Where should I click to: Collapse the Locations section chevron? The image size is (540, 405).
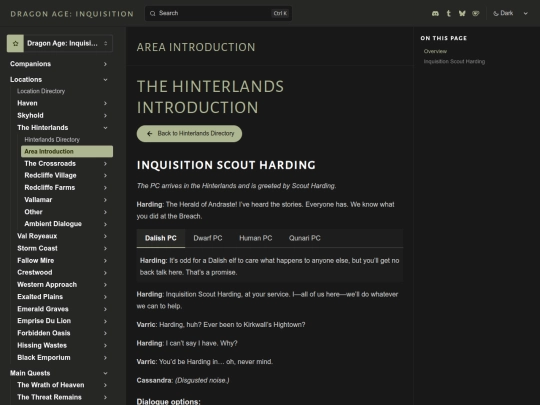click(x=105, y=80)
